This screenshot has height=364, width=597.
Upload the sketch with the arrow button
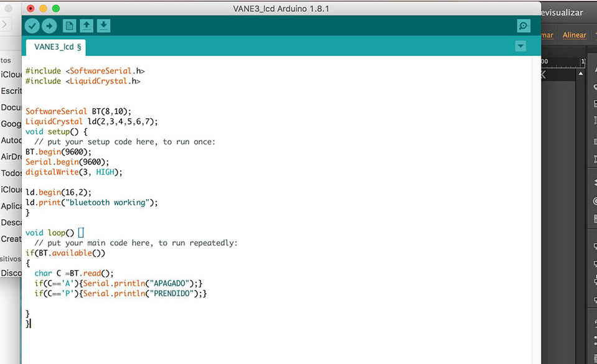point(49,26)
